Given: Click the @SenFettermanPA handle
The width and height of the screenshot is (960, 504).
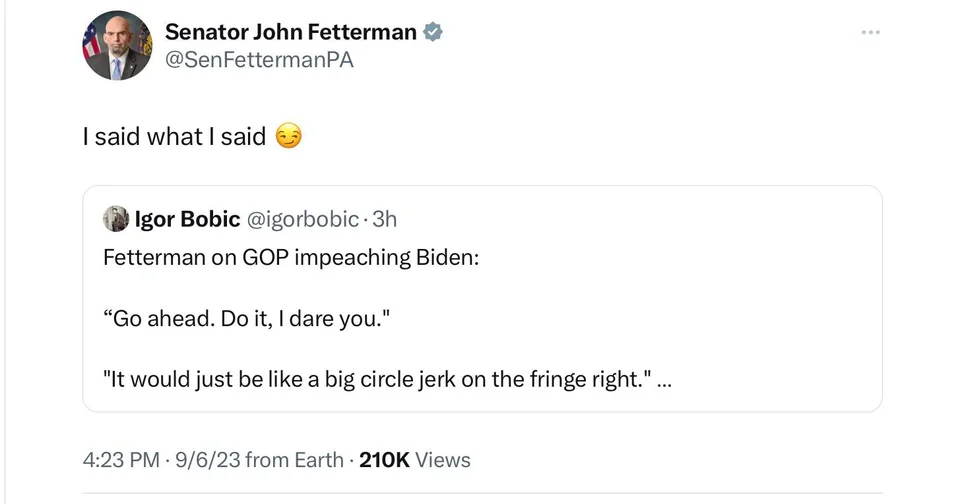Looking at the screenshot, I should pos(259,60).
